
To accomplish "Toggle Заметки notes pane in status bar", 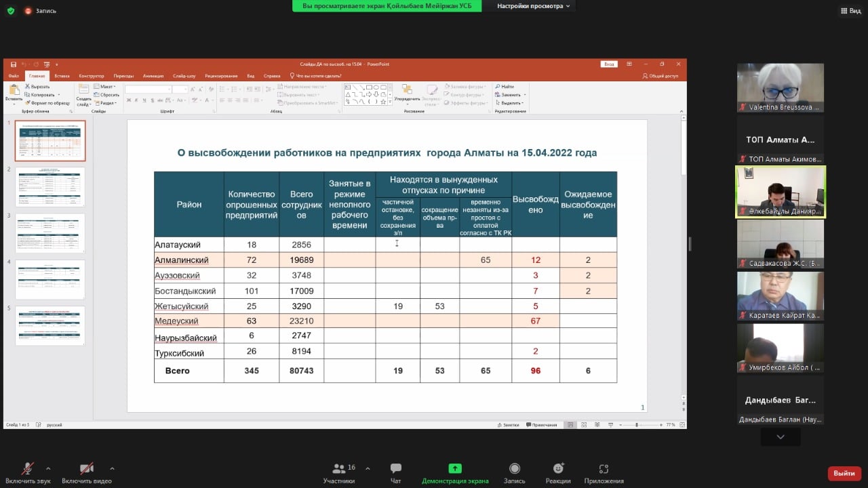I will [508, 425].
